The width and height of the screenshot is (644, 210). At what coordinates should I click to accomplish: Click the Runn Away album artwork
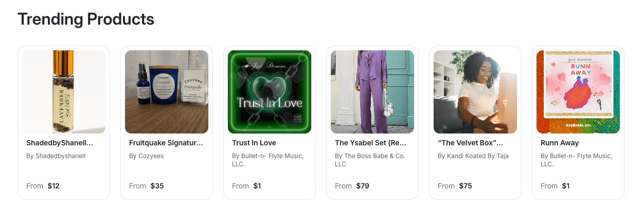[578, 92]
